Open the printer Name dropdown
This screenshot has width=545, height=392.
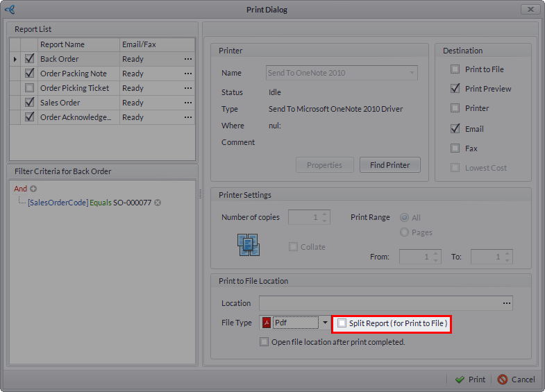pos(412,73)
